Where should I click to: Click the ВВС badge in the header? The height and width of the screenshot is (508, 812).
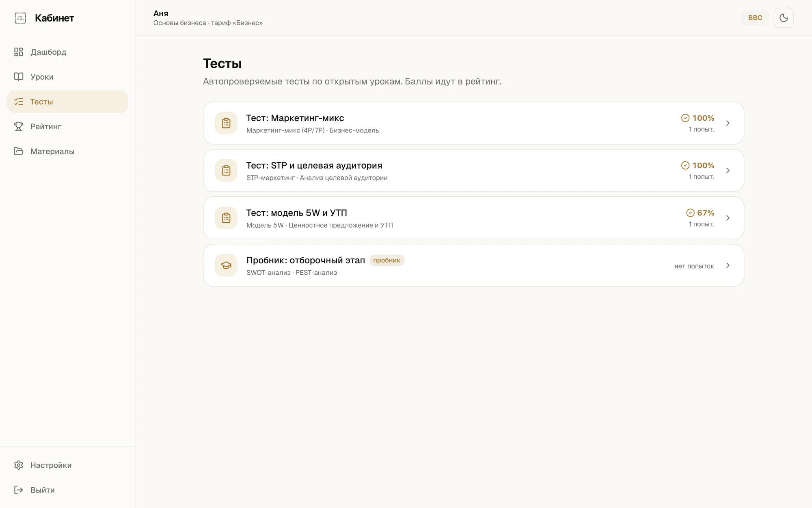[x=755, y=18]
